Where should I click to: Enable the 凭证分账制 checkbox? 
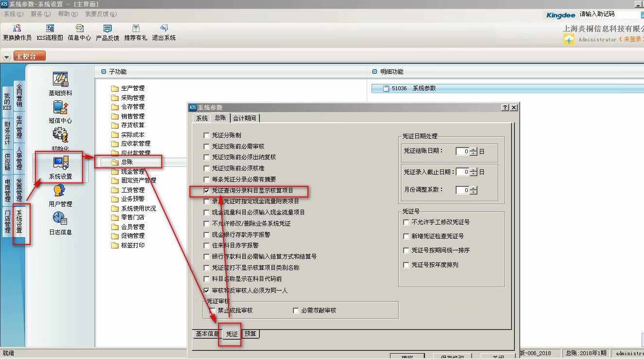click(x=207, y=135)
